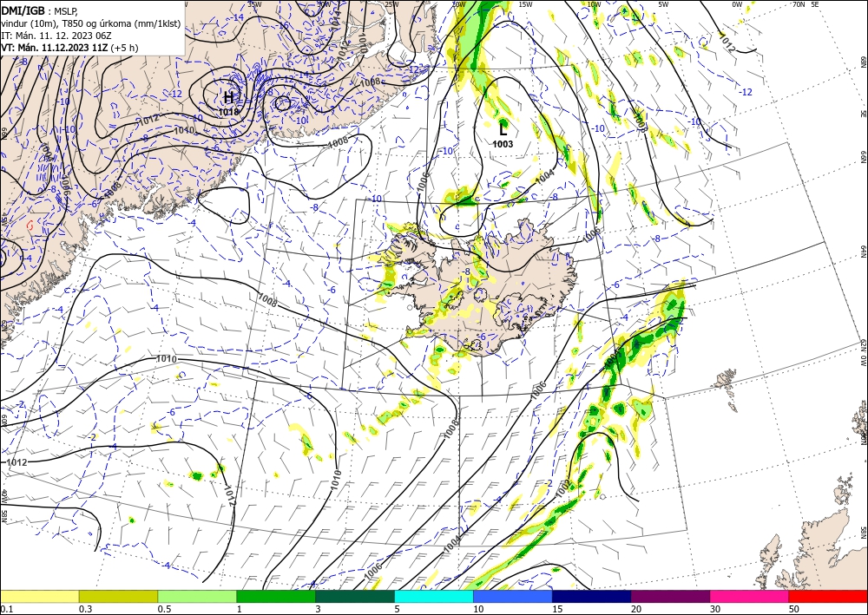Viewport: 868px width, 615px height.
Task: Click the 'DMI/IGB : MSLP,' title text
Action: coord(41,10)
